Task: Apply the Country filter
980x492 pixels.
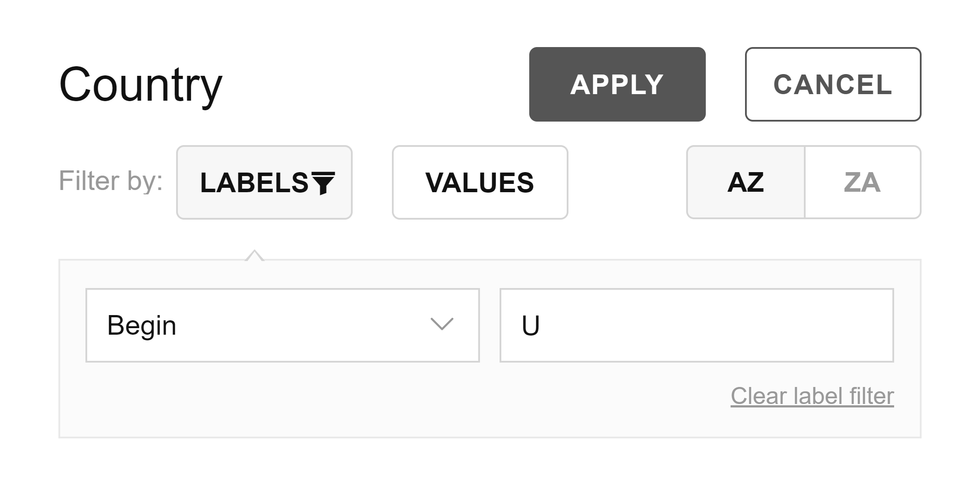Action: (x=617, y=84)
